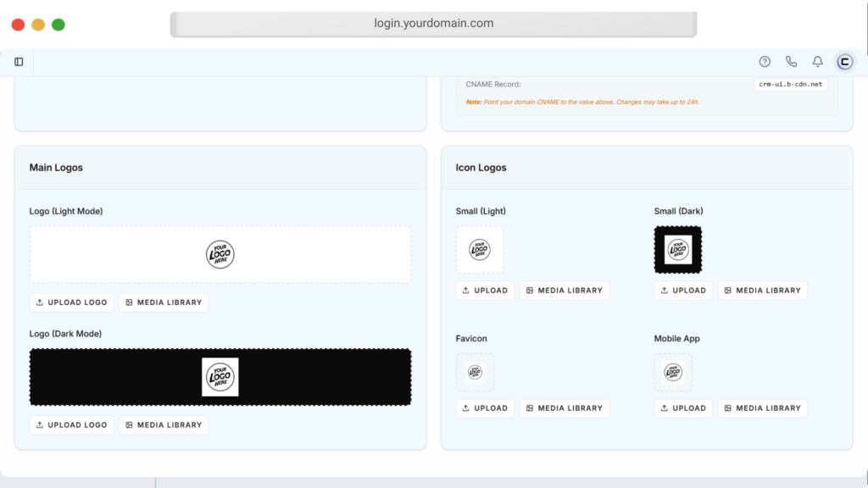868x488 pixels.
Task: Open Media Library for Mobile App icon
Action: pyautogui.click(x=762, y=408)
